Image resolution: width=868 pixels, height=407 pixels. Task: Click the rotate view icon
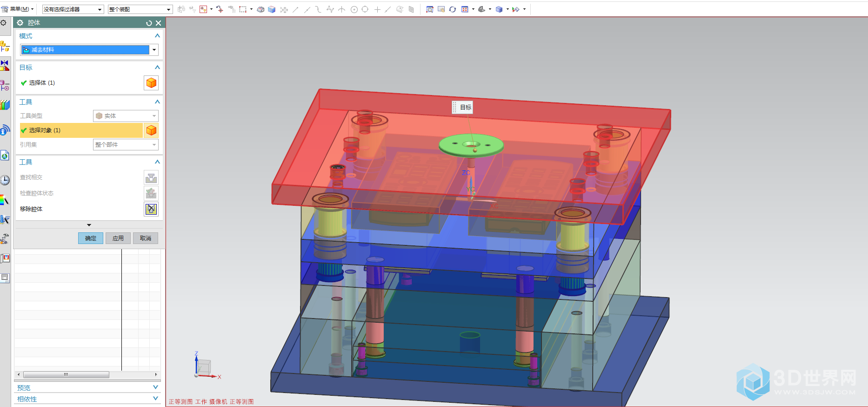click(x=453, y=9)
